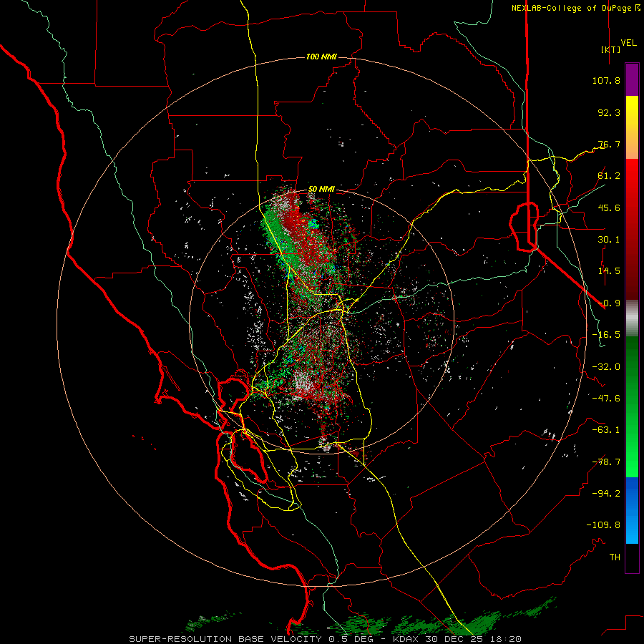The width and height of the screenshot is (644, 644).
Task: Pick the blue segment of velocity scale
Action: tap(632, 510)
